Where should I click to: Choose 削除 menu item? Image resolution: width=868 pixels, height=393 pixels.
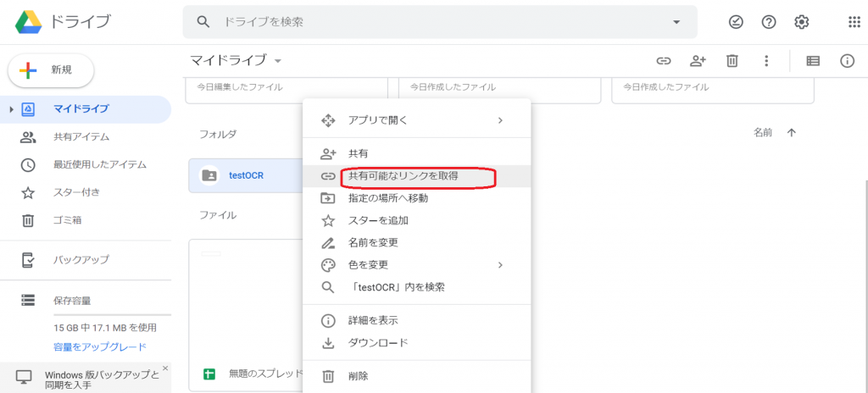[x=417, y=376]
